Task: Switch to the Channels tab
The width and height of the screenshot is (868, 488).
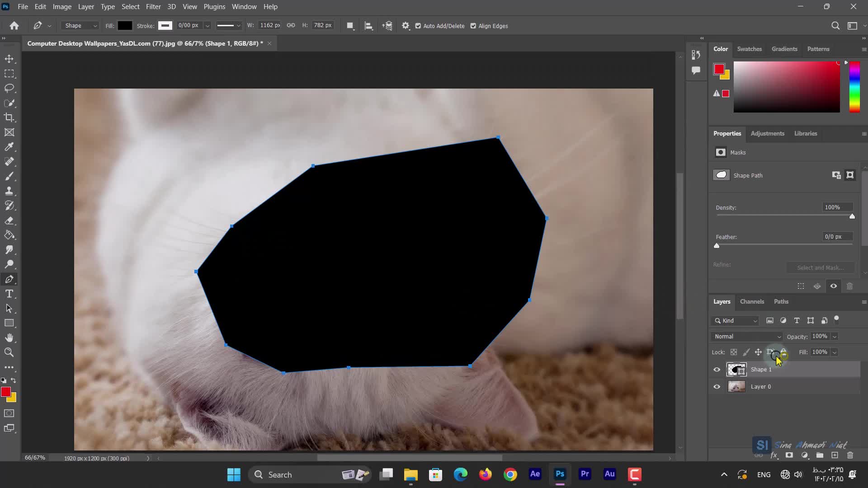Action: click(752, 301)
